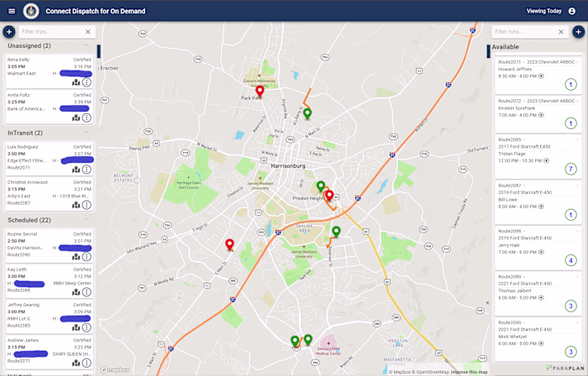Locate Route2071 vehicle via target icon
The height and width of the screenshot is (376, 588).
541,76
